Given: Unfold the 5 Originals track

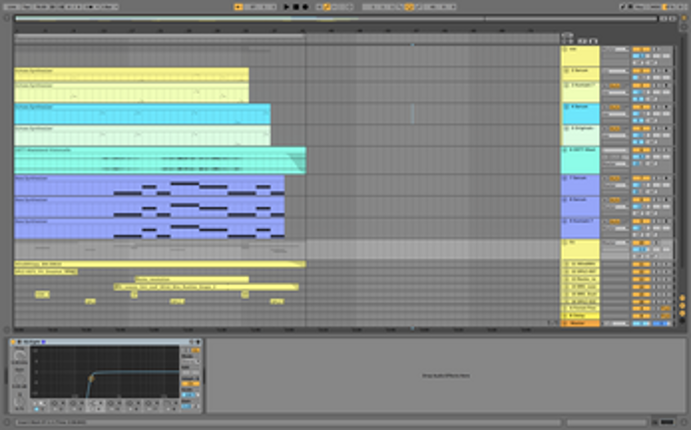Looking at the screenshot, I should pos(566,128).
